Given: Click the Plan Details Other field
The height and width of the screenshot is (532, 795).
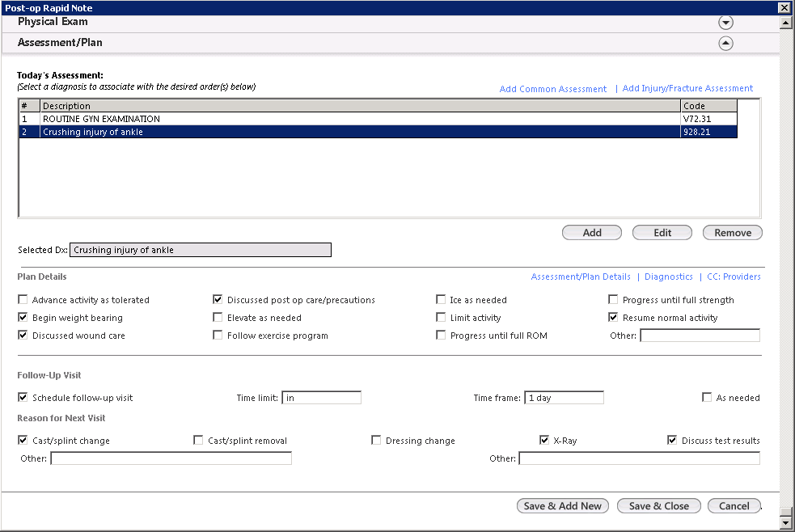Looking at the screenshot, I should tap(700, 336).
